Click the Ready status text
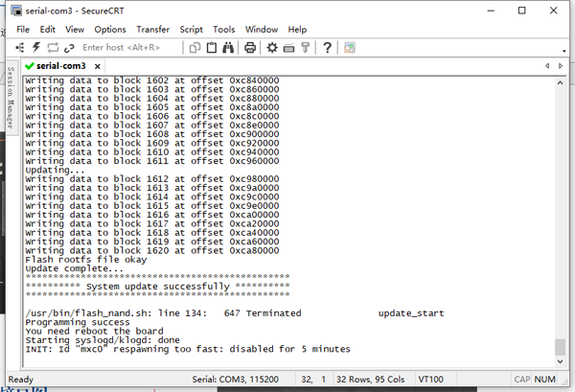575x392 pixels. [x=21, y=380]
